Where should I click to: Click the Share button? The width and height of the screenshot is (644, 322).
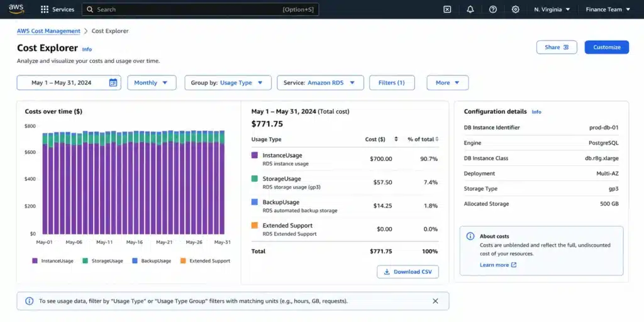(x=557, y=47)
